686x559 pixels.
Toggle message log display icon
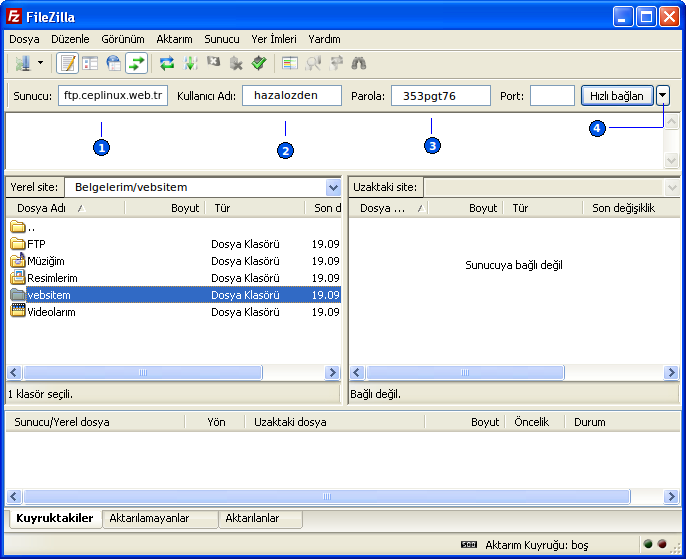tap(68, 63)
